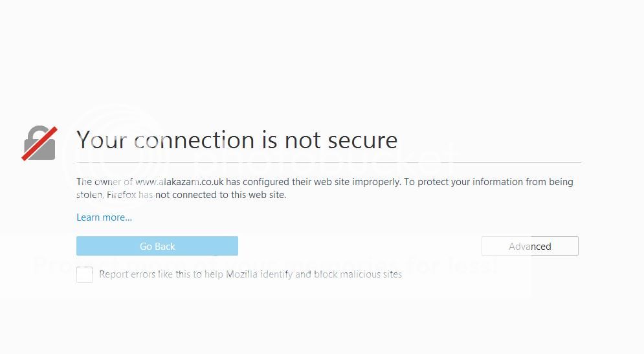Go back using the blue button
This screenshot has height=354, width=644.
click(x=157, y=246)
